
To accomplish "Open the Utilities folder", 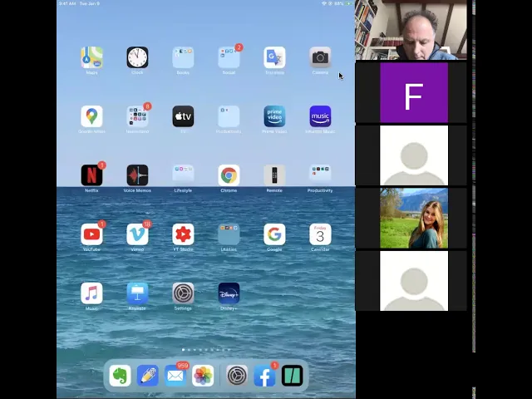I will pyautogui.click(x=229, y=234).
